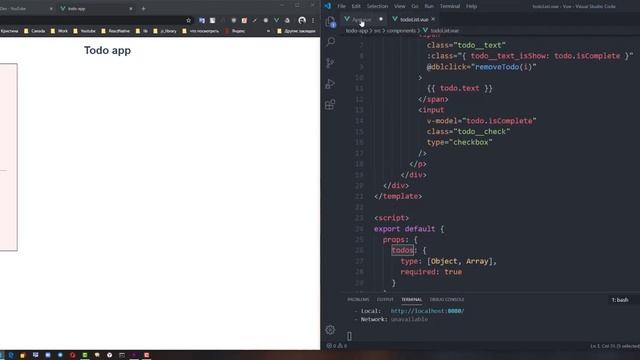This screenshot has height=360, width=640.
Task: Click the green app icon in taskbar
Action: point(85,355)
